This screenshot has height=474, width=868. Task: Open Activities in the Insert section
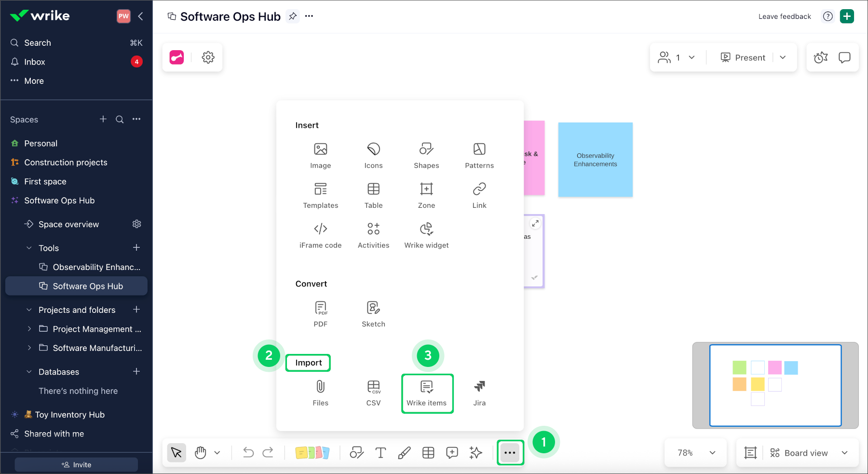(374, 235)
